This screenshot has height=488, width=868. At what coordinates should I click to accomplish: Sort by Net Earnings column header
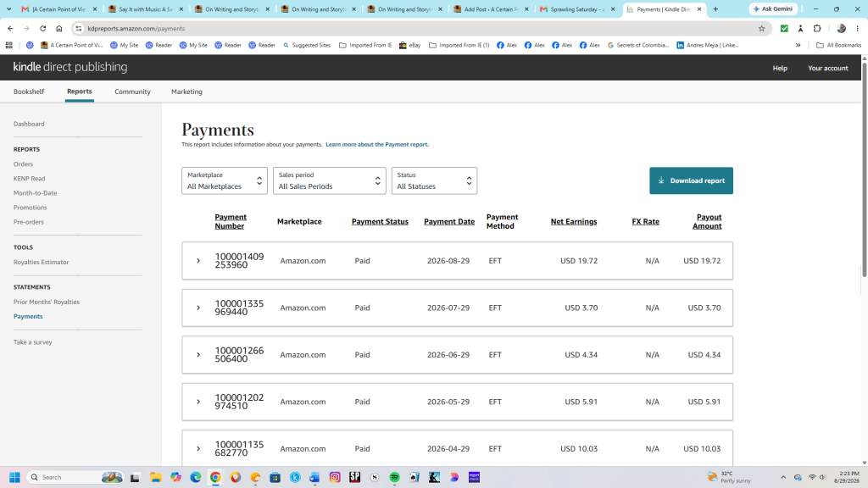(x=574, y=221)
